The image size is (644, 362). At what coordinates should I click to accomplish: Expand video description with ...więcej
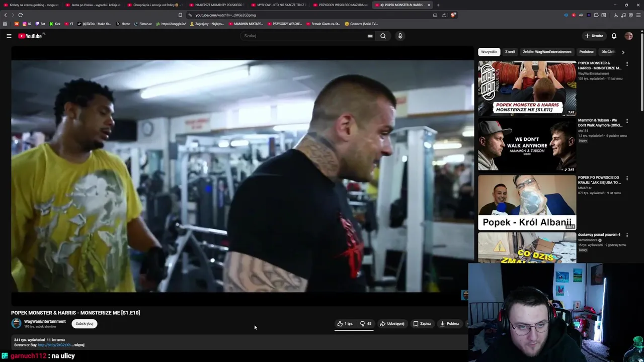[x=78, y=345]
